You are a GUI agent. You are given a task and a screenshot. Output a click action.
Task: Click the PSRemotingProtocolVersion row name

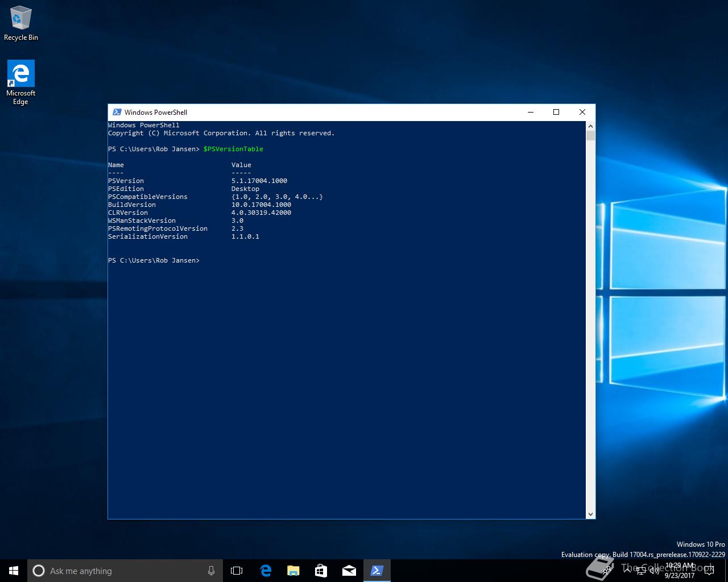[x=158, y=228]
